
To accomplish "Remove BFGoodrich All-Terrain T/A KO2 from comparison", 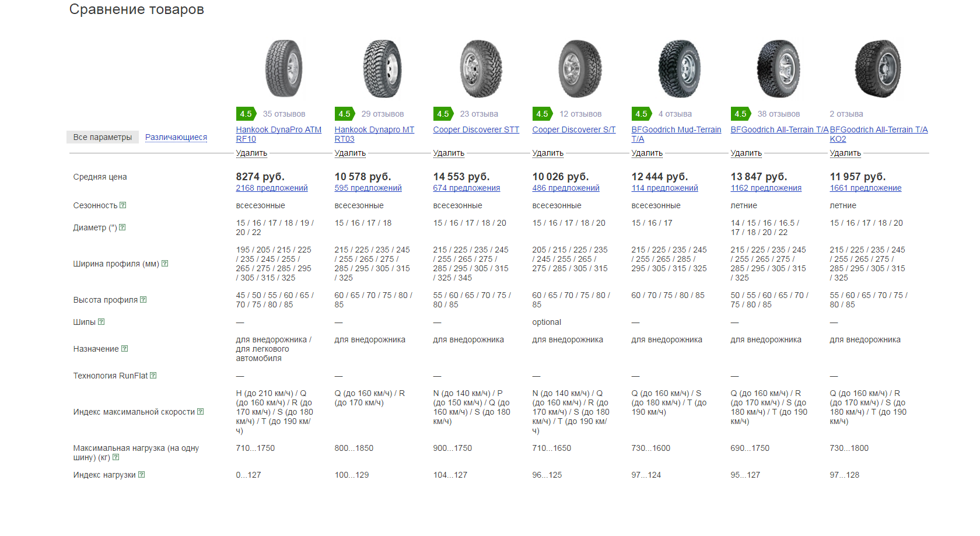I will [x=845, y=153].
